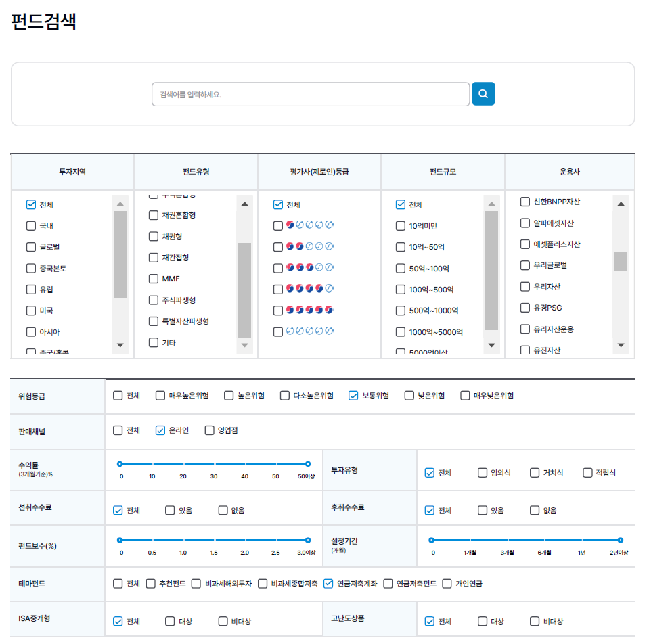Select 재간접형 fund type

(x=154, y=258)
